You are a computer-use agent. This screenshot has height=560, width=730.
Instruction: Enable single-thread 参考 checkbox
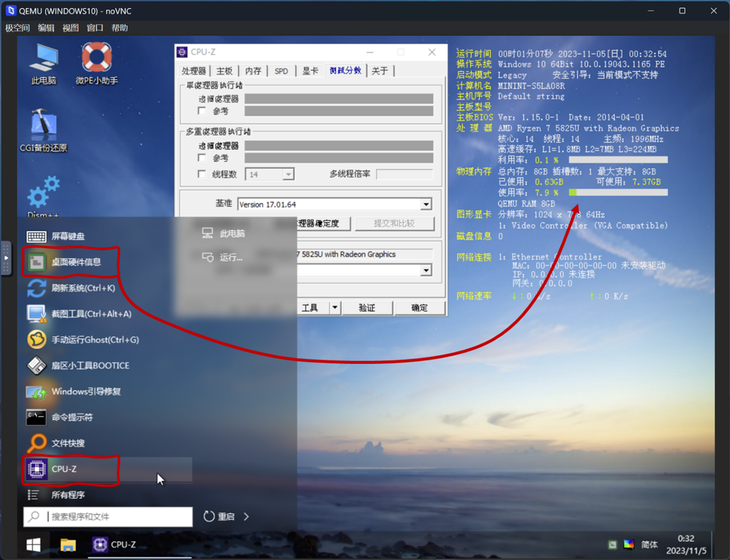(x=202, y=111)
